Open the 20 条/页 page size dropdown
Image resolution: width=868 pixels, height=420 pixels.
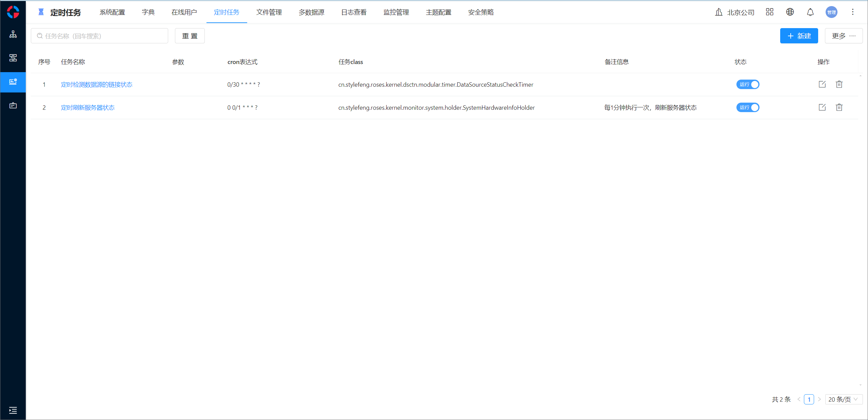tap(843, 399)
